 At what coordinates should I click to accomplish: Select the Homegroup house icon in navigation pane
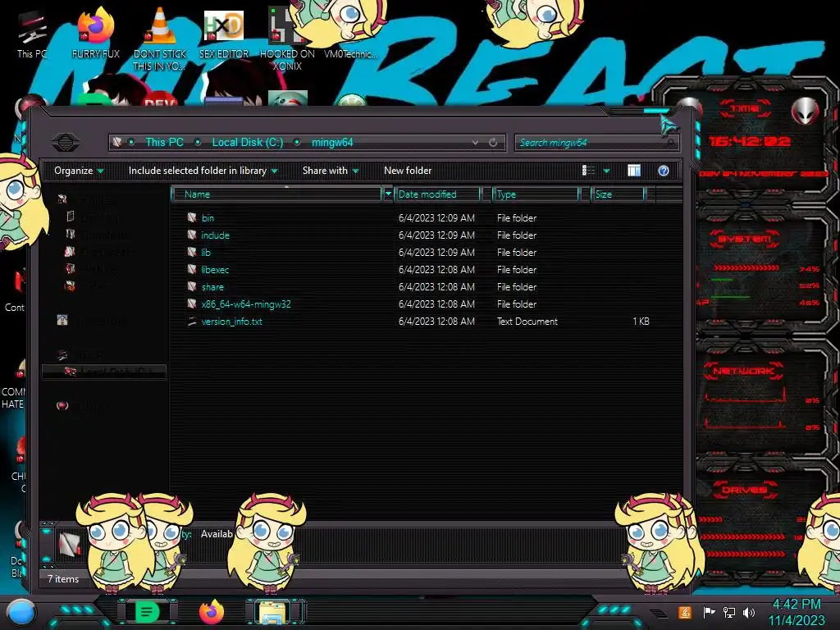[x=62, y=320]
